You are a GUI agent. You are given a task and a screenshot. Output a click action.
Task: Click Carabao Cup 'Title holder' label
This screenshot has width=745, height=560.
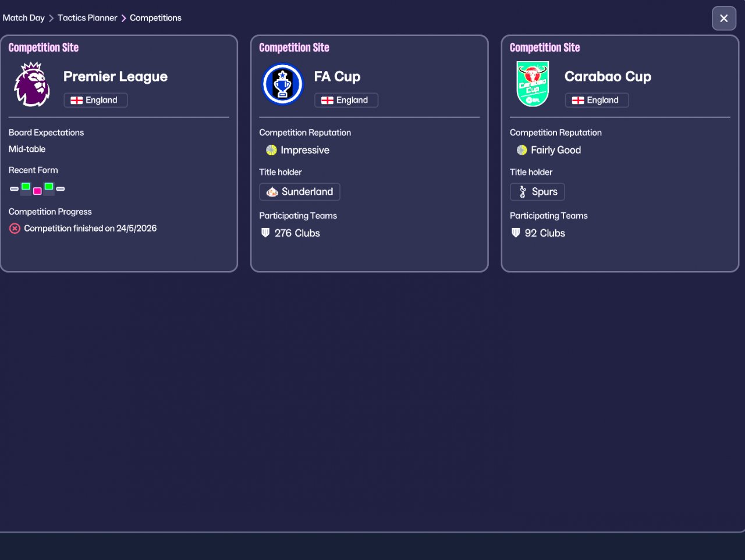(531, 172)
